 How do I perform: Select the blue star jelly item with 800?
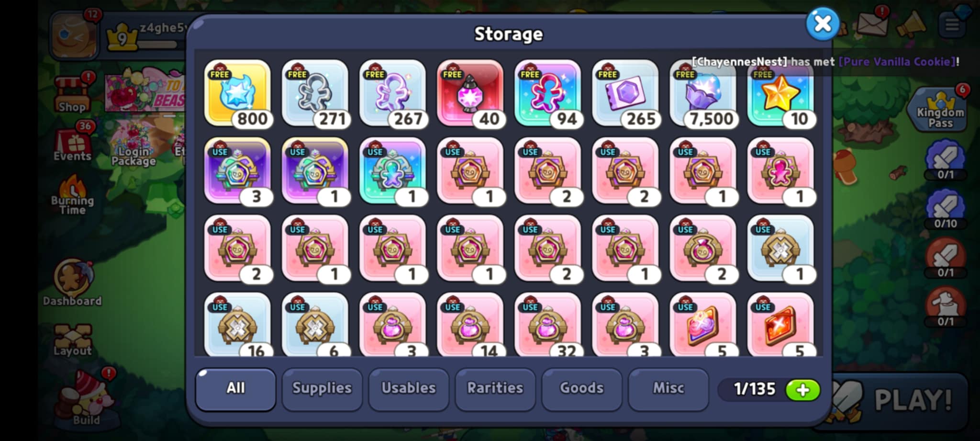[237, 93]
